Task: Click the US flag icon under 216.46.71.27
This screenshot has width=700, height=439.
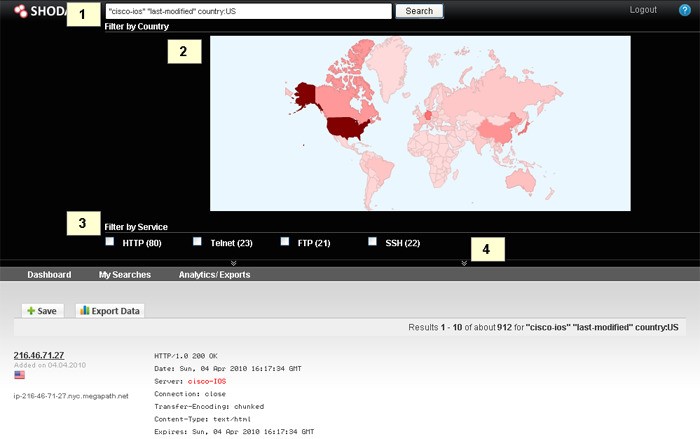Action: point(19,375)
